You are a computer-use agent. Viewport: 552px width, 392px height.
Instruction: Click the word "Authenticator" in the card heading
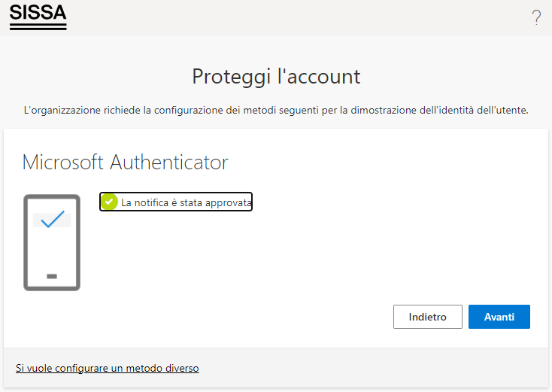tap(169, 163)
